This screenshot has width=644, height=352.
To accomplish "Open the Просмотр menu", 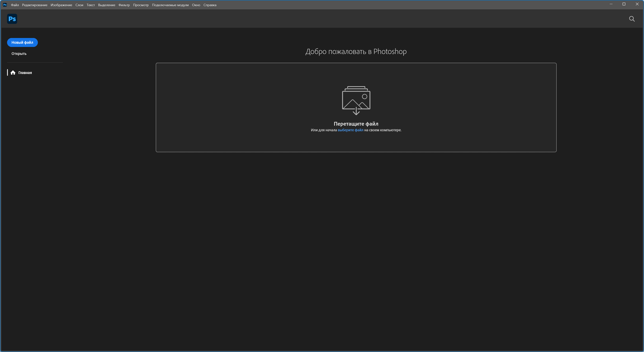I will tap(141, 5).
